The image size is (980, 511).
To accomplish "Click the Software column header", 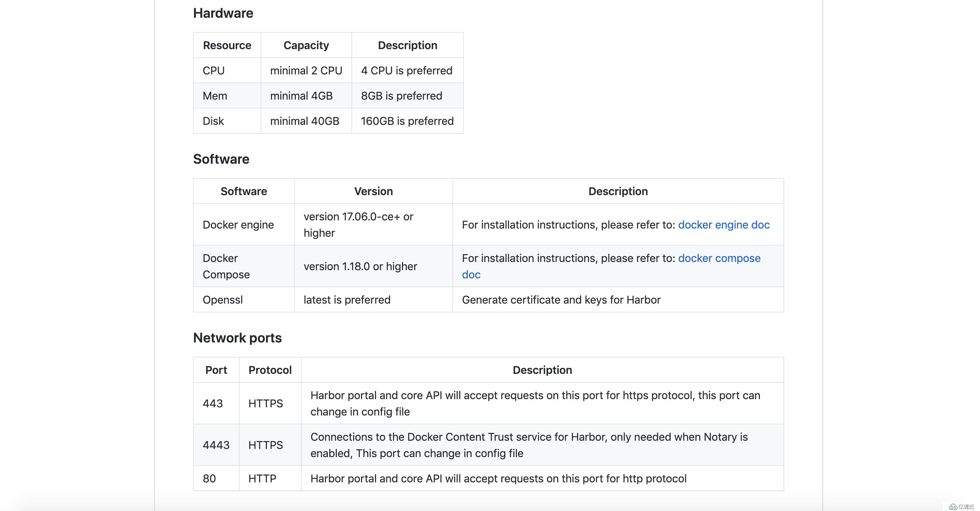I will [x=244, y=191].
